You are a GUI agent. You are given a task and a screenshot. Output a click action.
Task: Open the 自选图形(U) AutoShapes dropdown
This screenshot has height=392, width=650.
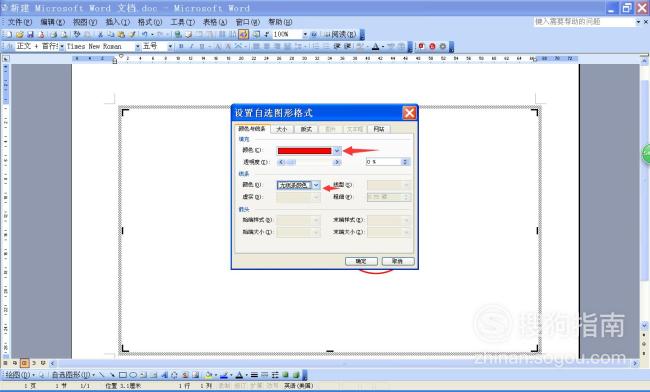[x=73, y=375]
